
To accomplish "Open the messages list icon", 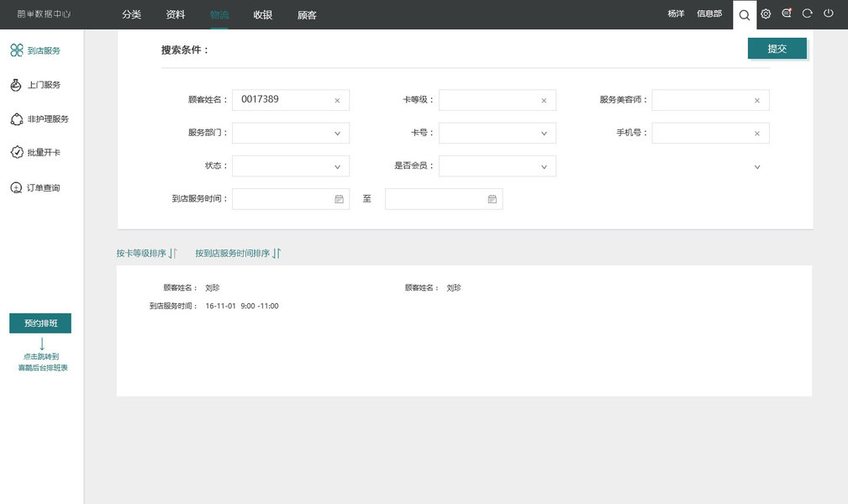I will click(x=787, y=13).
